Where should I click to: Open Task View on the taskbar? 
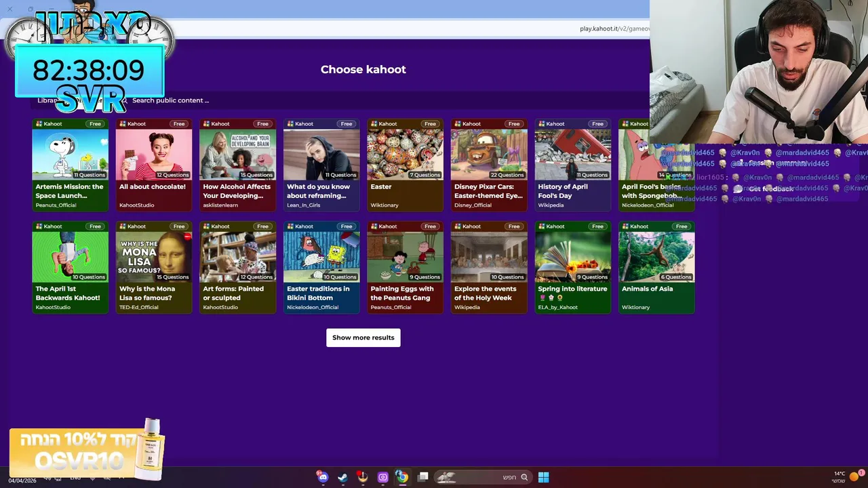(423, 477)
